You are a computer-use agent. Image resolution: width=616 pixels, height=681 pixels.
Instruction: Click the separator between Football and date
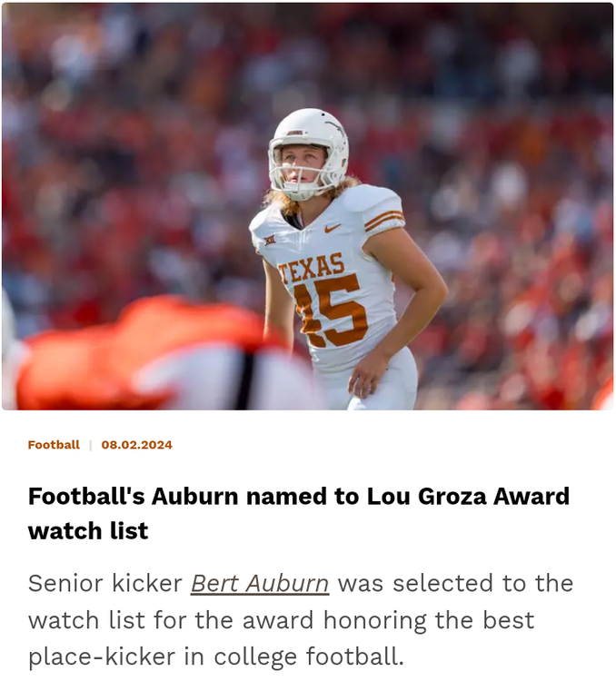[90, 445]
